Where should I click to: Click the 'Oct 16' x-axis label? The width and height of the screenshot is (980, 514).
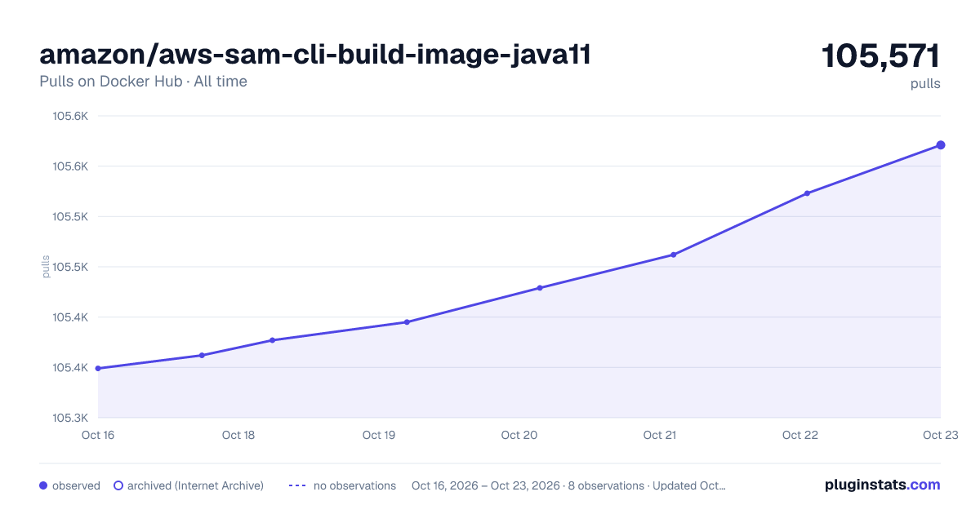pyautogui.click(x=98, y=435)
